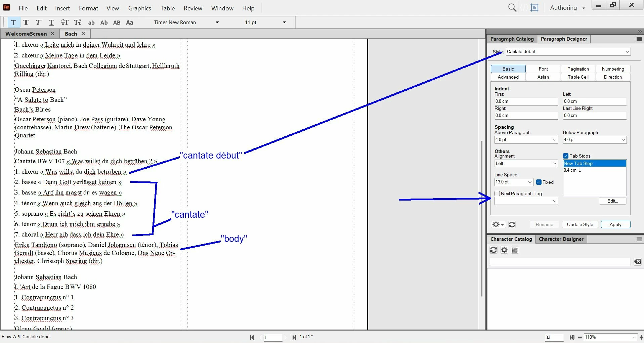The image size is (644, 343).
Task: Apply bold text formatting icon
Action: pyautogui.click(x=26, y=23)
